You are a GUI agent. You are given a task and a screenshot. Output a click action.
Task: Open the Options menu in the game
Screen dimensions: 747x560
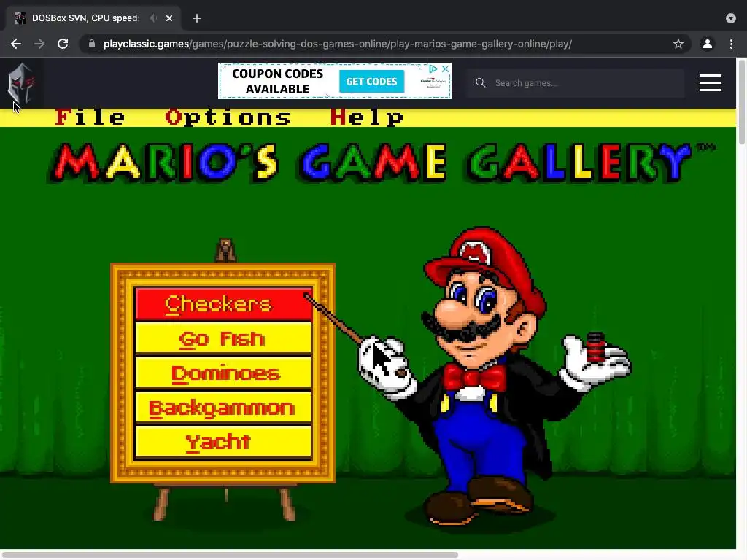click(228, 117)
